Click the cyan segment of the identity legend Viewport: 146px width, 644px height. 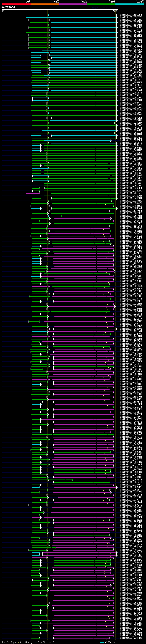click(130, 4)
